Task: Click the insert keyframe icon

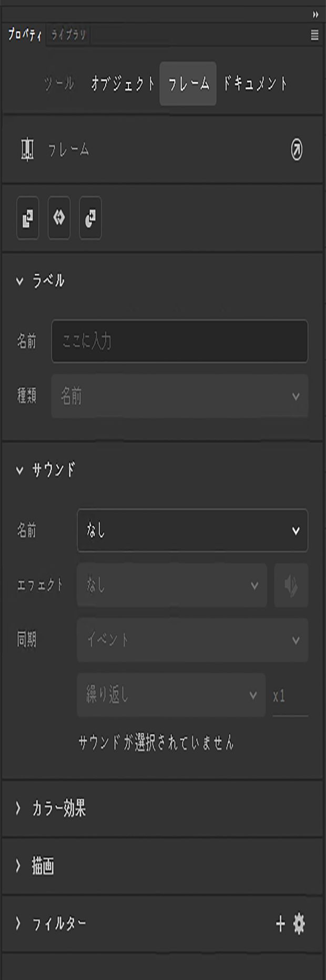Action: pyautogui.click(x=28, y=218)
